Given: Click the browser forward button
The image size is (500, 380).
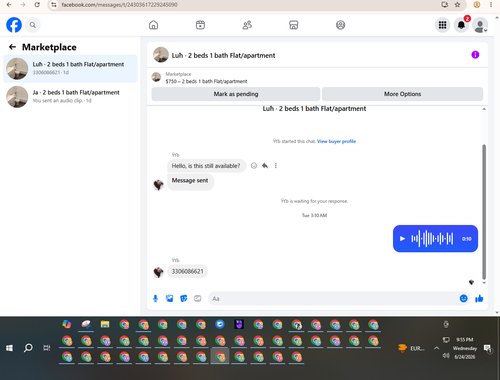Looking at the screenshot, I should coord(23,5).
